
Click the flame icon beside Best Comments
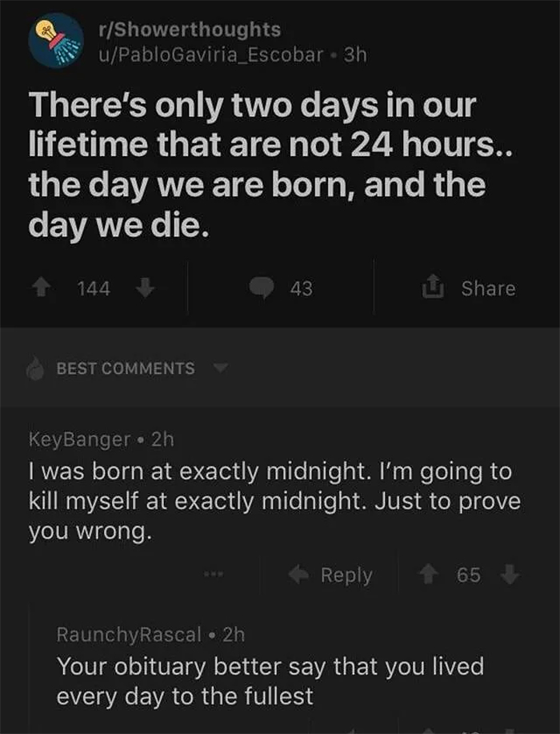tap(36, 369)
